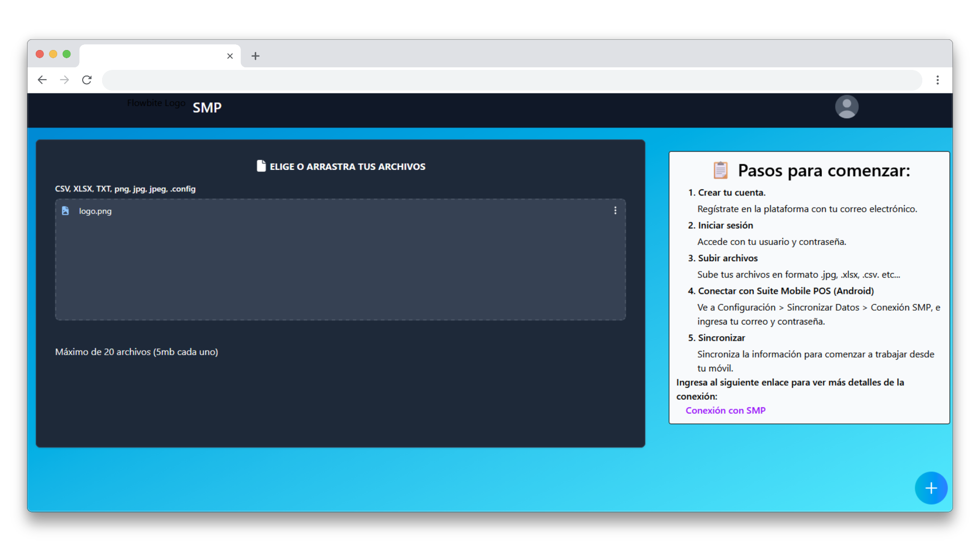The height and width of the screenshot is (551, 980).
Task: Click the SMP brand title
Action: click(207, 108)
